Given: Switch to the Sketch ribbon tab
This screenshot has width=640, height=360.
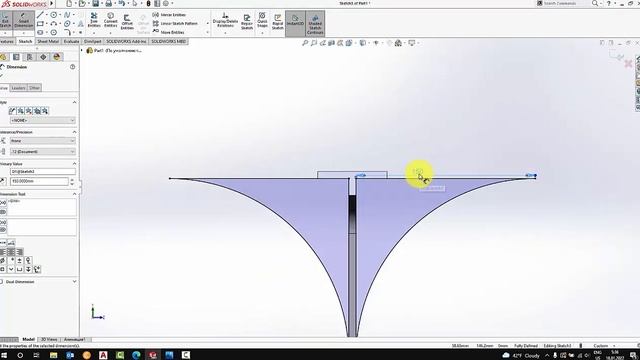Looking at the screenshot, I should [25, 42].
